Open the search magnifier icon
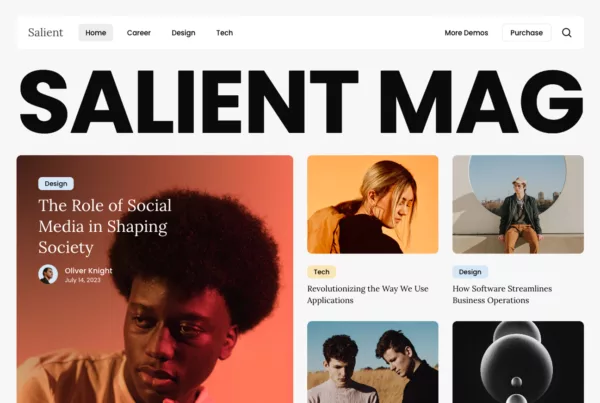The height and width of the screenshot is (403, 600). click(567, 33)
